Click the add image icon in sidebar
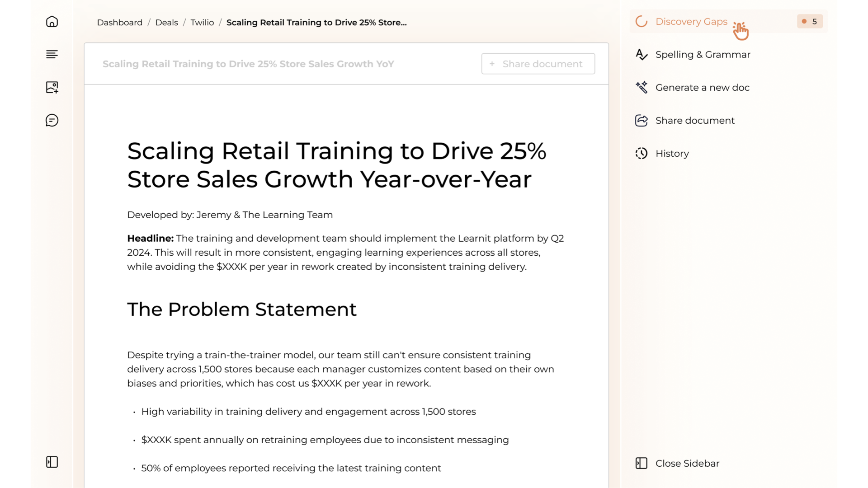 pos(52,87)
